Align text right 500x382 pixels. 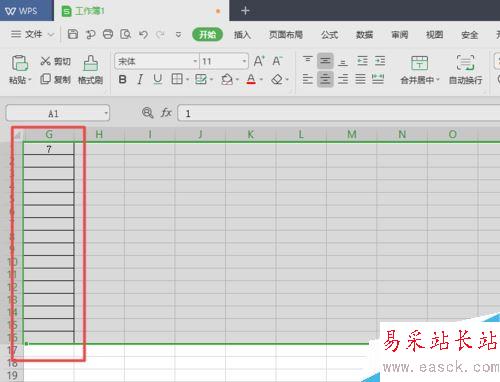pos(343,79)
